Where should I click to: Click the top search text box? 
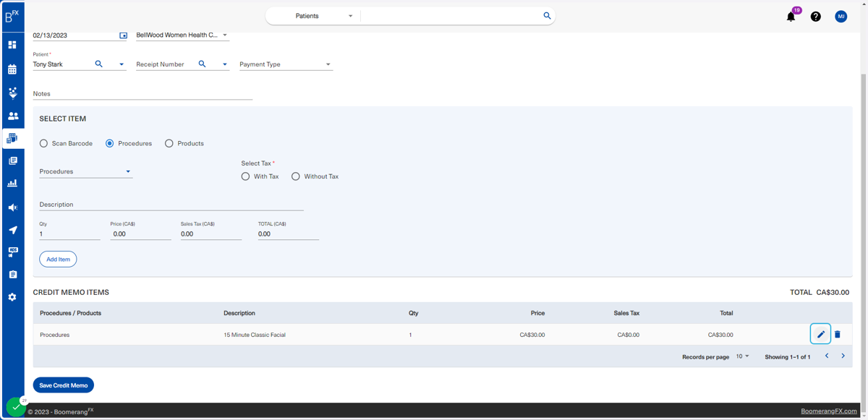coord(451,16)
